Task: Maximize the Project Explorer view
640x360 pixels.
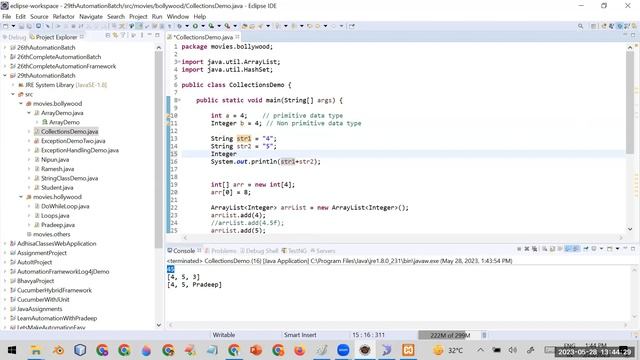Action: pyautogui.click(x=157, y=36)
